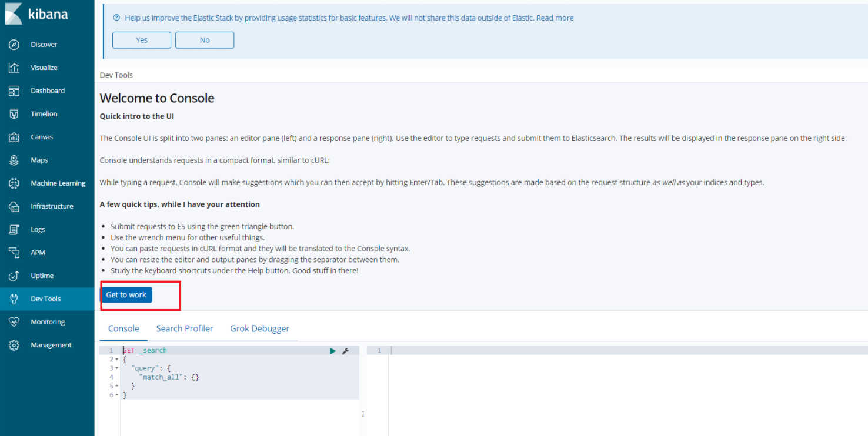Open Visualize chart icon in sidebar
868x436 pixels.
click(x=14, y=68)
